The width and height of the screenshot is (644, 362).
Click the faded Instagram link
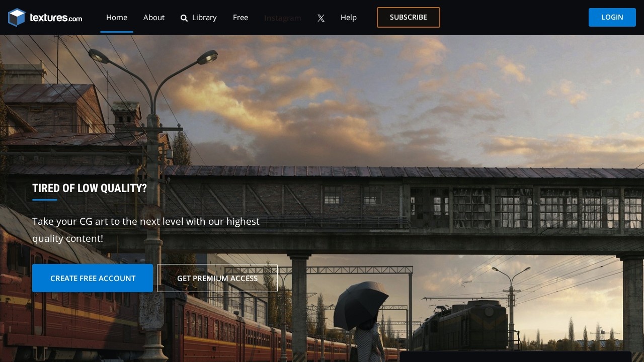point(283,18)
